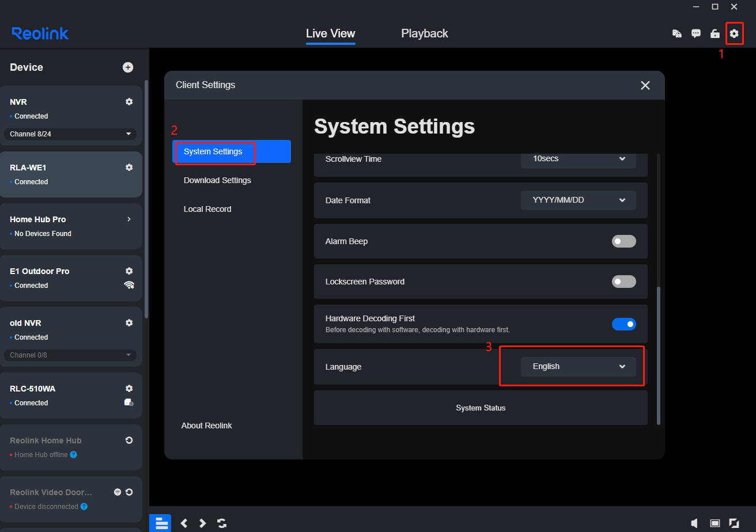Toggle the device list panel icon
The image size is (756, 532).
(x=160, y=523)
